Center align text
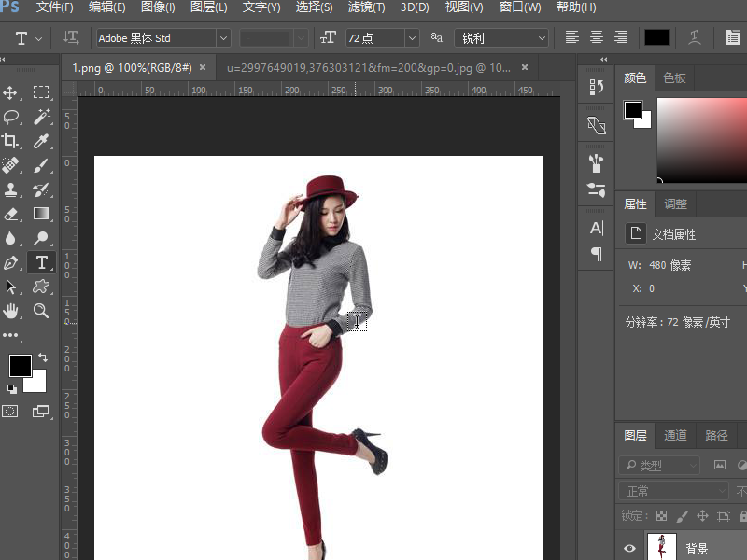This screenshot has height=560, width=747. click(x=597, y=37)
